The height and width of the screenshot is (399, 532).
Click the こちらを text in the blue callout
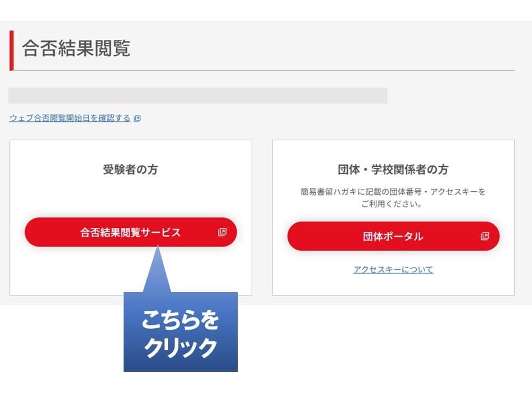click(180, 320)
